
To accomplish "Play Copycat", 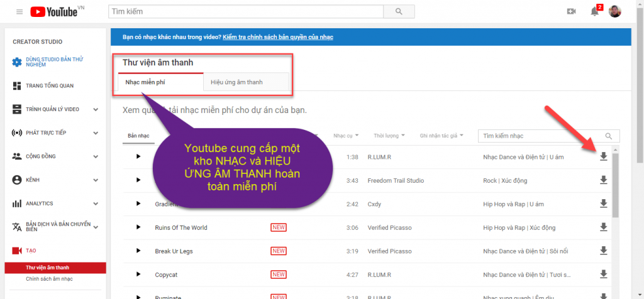I will pos(138,275).
